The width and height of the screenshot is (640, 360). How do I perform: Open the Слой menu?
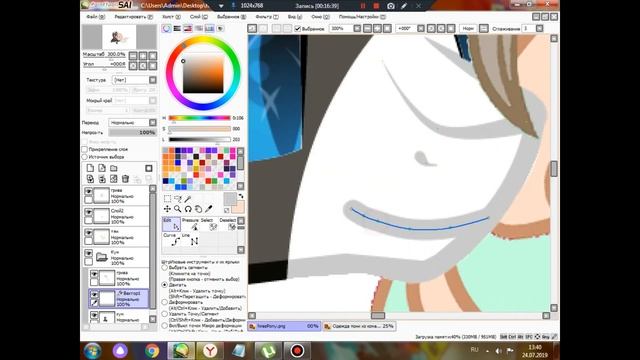tap(199, 17)
